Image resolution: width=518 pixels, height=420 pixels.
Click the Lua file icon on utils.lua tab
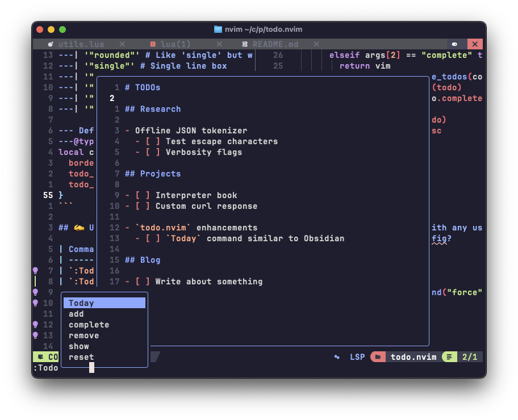[x=51, y=44]
